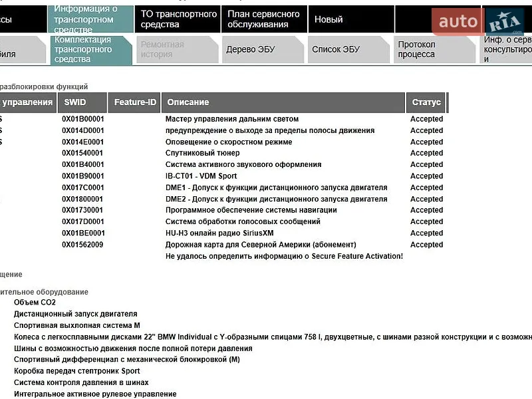Select the run-flat tyres item Шины с возможностью движения
The width and height of the screenshot is (532, 399).
pos(133,348)
